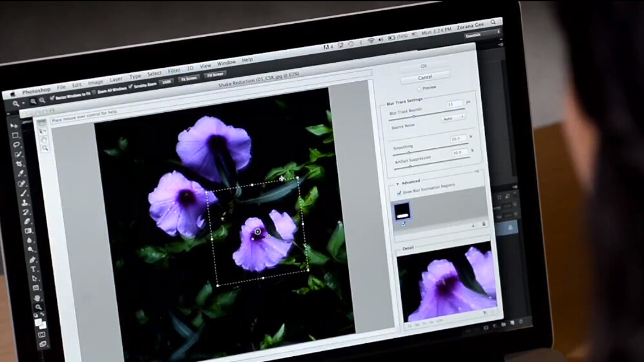Select the Move tool in the toolbar
Screen dimensions: 644x362
click(14, 125)
